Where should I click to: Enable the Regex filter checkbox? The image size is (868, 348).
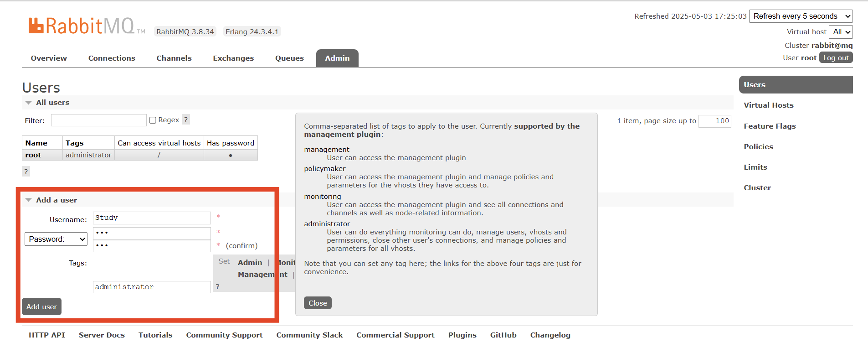pos(153,120)
